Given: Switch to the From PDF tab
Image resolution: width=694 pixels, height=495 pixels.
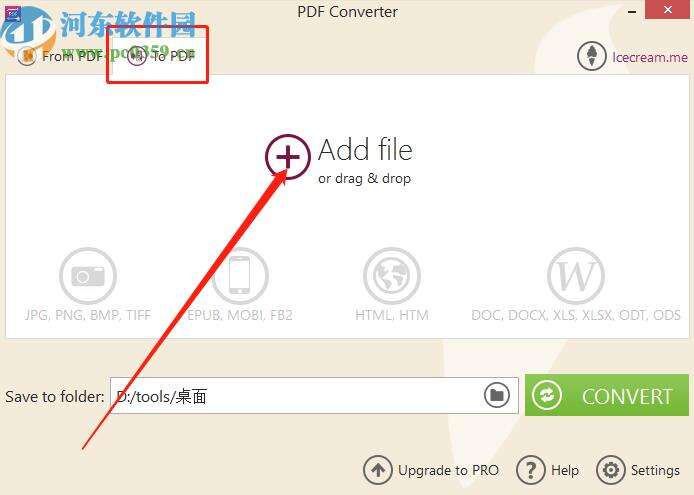Looking at the screenshot, I should click(60, 56).
